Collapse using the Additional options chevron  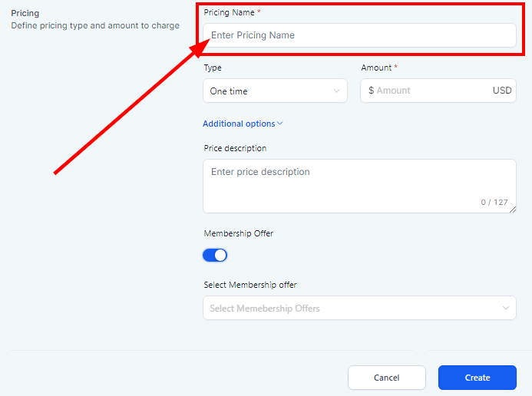pos(280,124)
